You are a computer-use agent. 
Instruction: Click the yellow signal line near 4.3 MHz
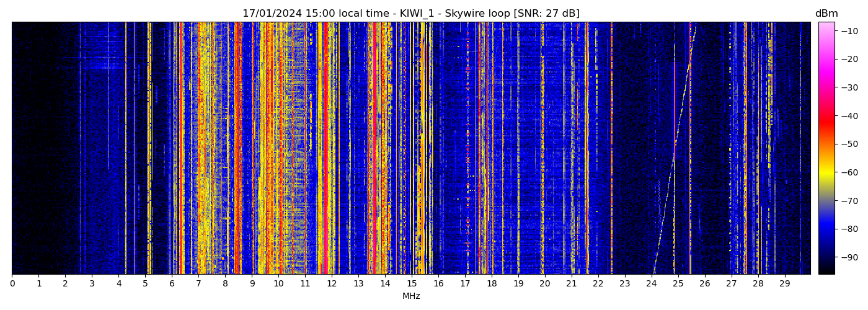click(126, 149)
